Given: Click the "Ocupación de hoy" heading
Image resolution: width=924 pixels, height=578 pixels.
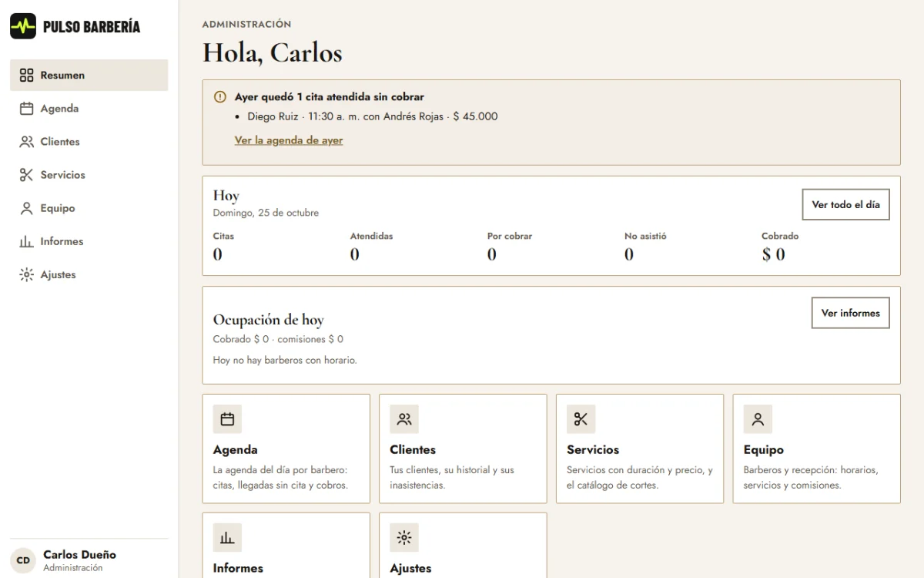Looking at the screenshot, I should [x=268, y=320].
